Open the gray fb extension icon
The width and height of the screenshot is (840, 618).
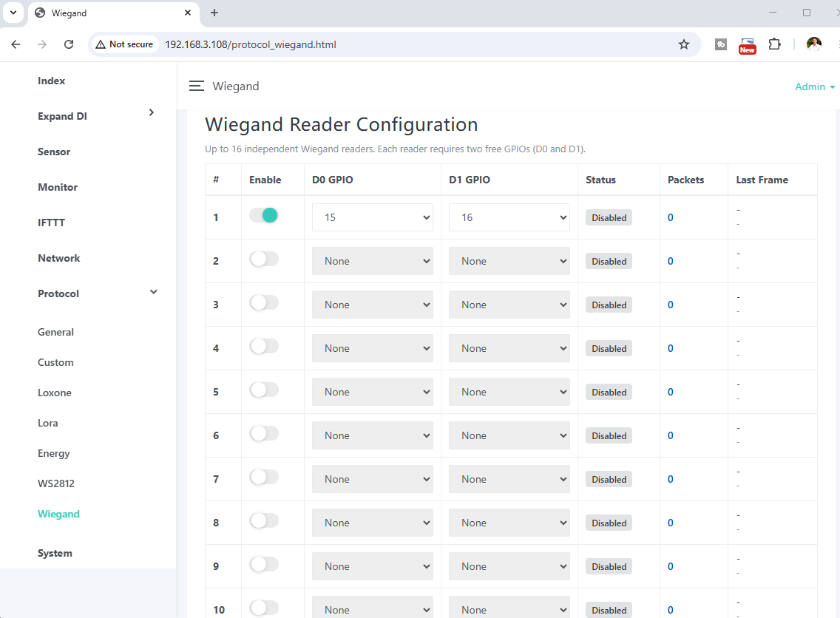click(x=720, y=44)
